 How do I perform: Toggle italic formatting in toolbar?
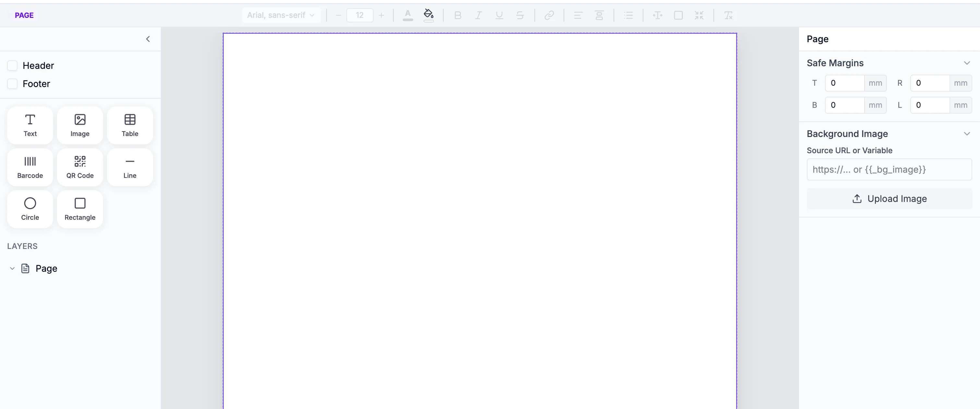[x=479, y=15]
